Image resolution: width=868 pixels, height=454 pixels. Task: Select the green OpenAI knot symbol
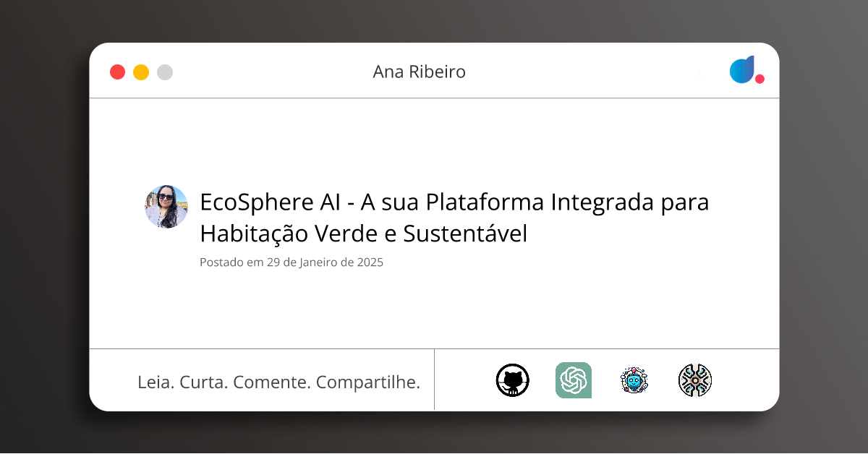[x=573, y=380]
